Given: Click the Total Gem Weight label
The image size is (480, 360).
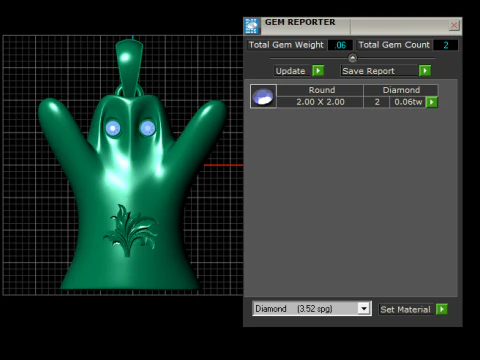Looking at the screenshot, I should pos(286,45).
